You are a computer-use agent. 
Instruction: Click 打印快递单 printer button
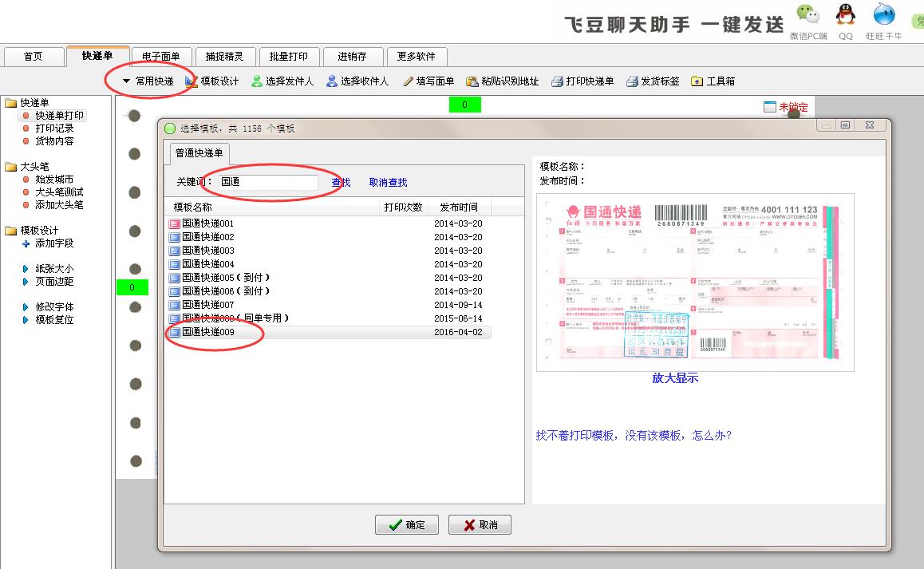(582, 81)
